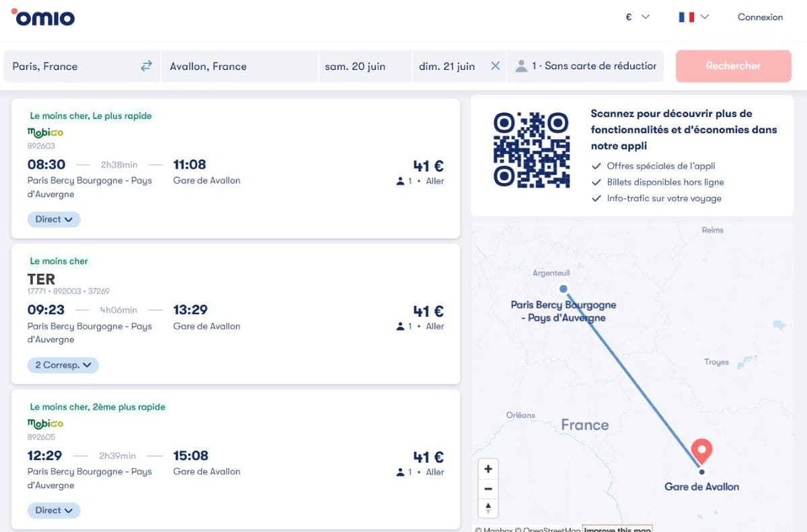Click the Rechercher button
The height and width of the screenshot is (532, 807).
[733, 66]
